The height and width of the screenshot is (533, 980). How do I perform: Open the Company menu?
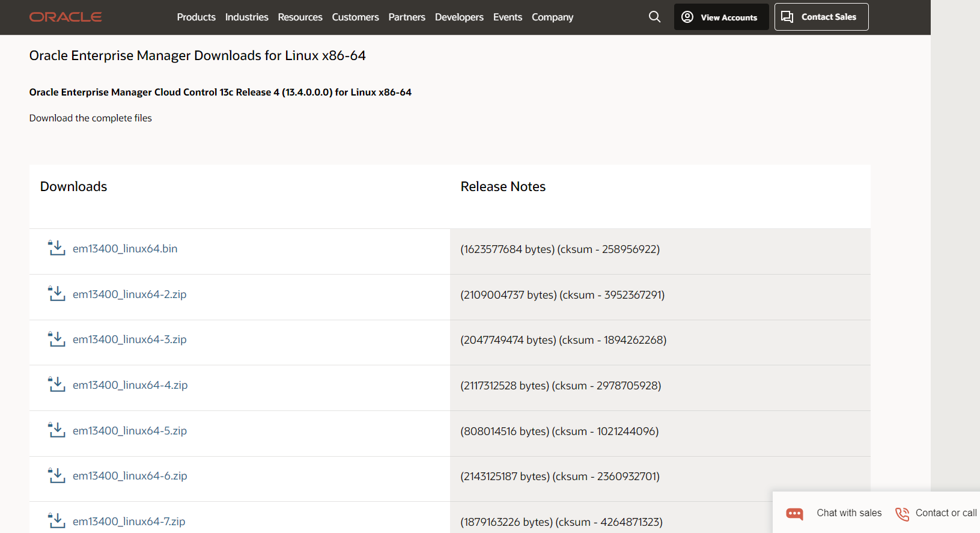click(552, 17)
